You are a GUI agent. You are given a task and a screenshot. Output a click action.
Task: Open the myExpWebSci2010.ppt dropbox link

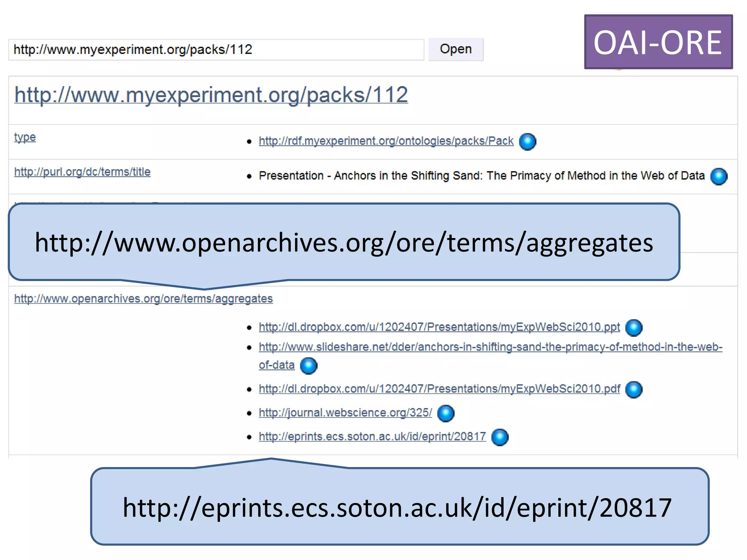pos(440,327)
